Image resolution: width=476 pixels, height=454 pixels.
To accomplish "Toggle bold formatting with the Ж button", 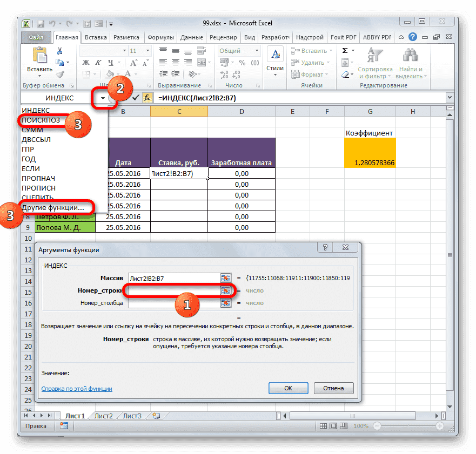I will (x=85, y=63).
